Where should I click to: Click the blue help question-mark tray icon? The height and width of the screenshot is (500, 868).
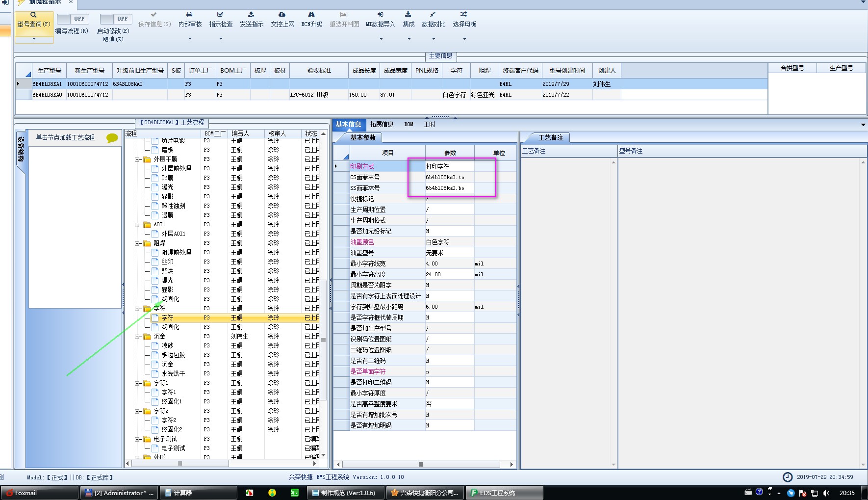point(759,492)
